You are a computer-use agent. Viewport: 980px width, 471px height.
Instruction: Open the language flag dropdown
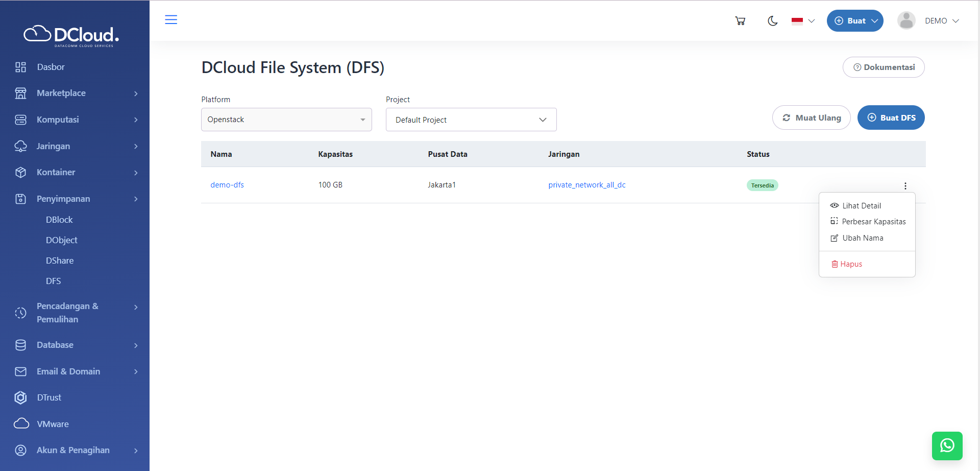(x=803, y=21)
